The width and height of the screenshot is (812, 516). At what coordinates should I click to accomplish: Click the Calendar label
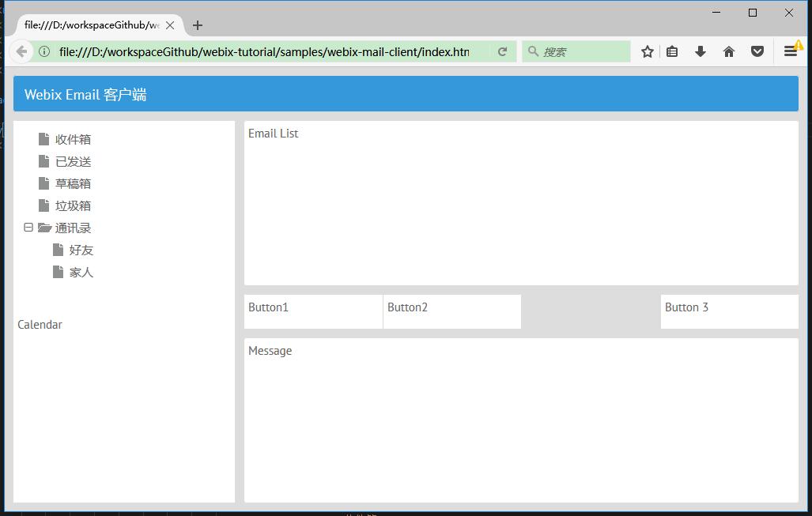(x=40, y=325)
